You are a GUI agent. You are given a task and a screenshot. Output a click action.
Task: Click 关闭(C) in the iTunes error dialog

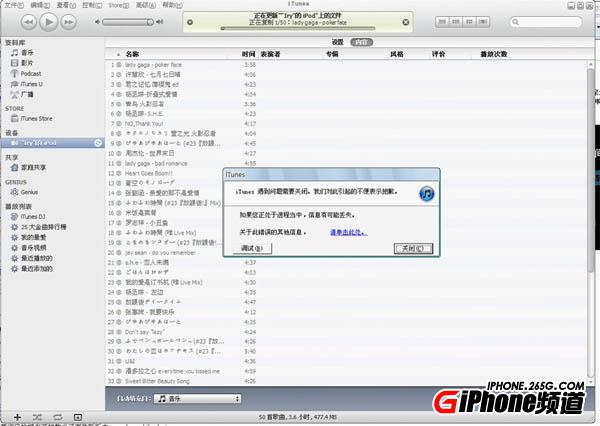[413, 248]
